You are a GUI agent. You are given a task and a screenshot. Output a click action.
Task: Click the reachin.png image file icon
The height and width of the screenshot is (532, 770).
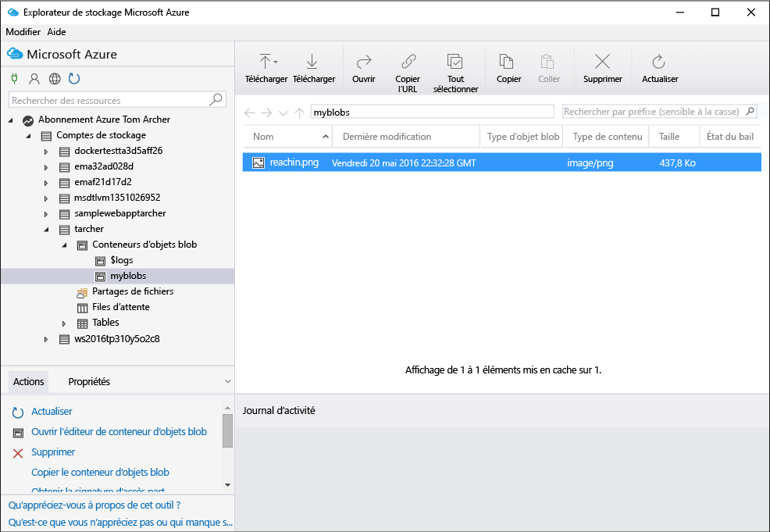pos(258,162)
